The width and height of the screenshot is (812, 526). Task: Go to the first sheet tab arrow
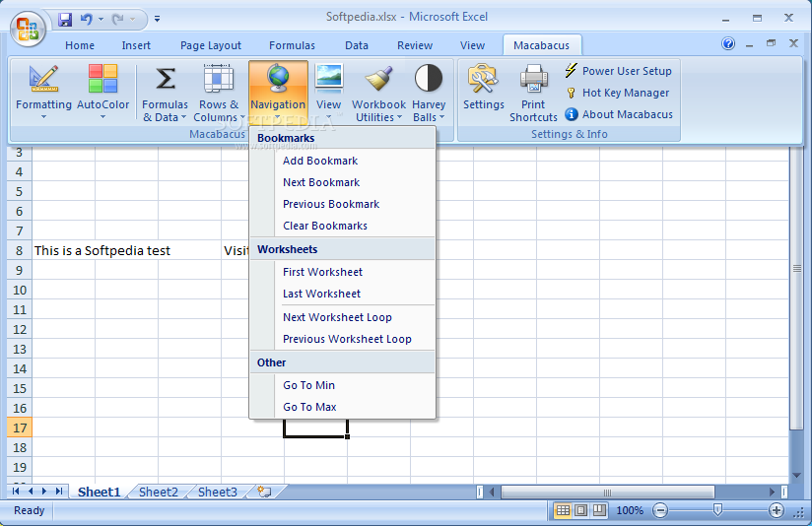pos(16,492)
